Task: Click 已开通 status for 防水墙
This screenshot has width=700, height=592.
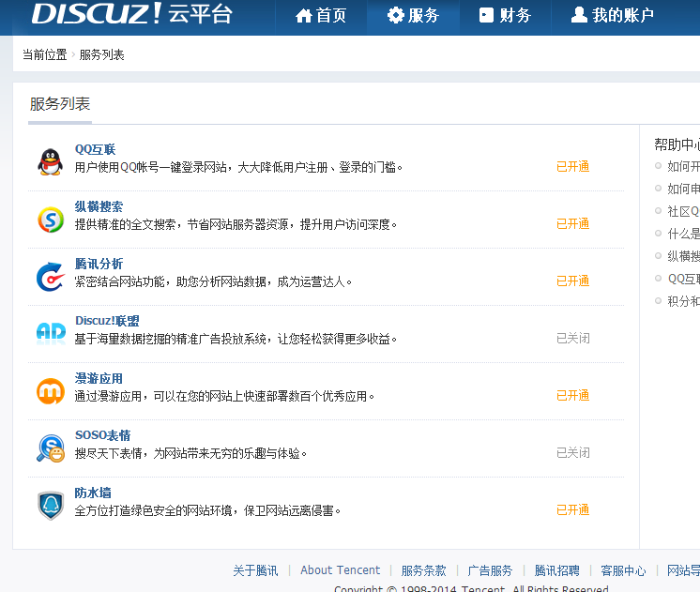Action: (x=572, y=509)
